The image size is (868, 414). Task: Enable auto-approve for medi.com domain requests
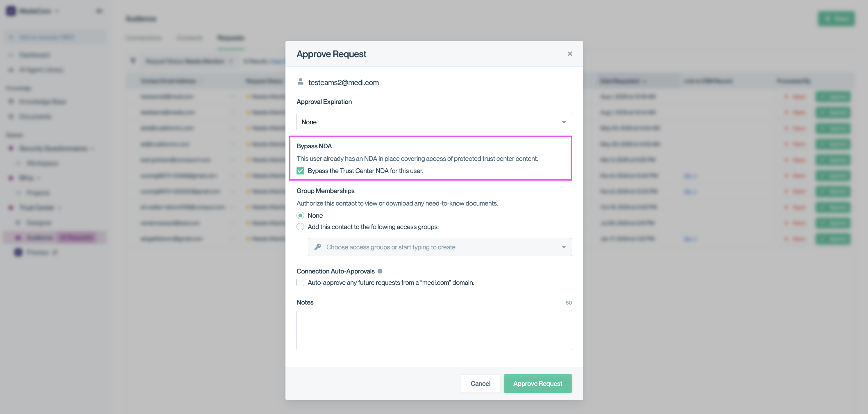click(300, 282)
